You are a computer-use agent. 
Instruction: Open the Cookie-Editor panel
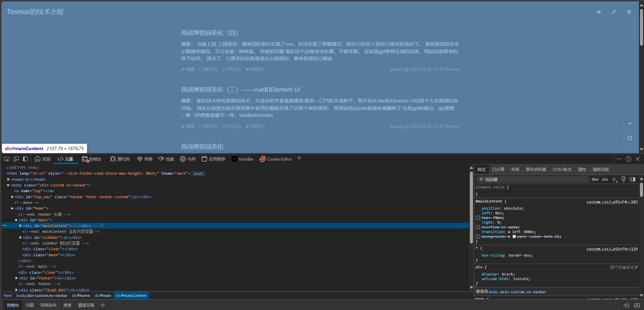coord(276,159)
